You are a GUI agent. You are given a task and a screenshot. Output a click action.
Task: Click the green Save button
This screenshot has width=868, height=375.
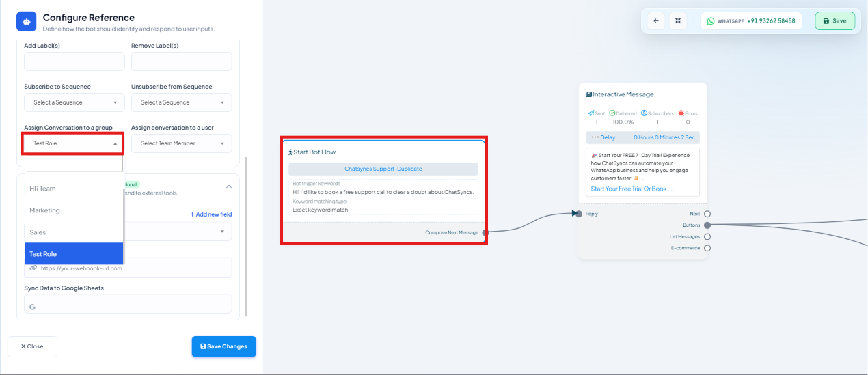(x=835, y=20)
